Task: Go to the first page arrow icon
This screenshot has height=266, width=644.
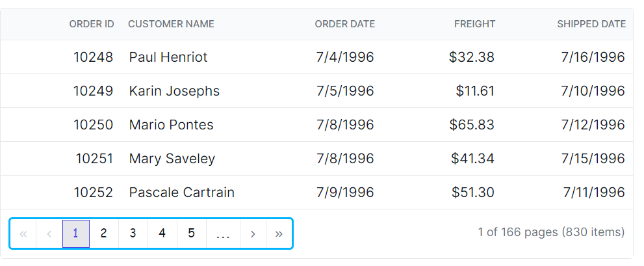Action: [x=23, y=233]
